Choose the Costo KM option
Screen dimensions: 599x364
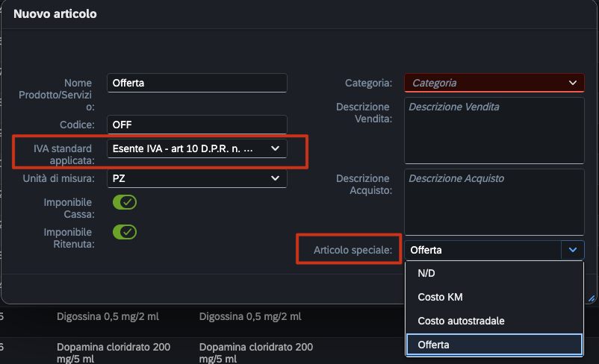click(x=494, y=297)
